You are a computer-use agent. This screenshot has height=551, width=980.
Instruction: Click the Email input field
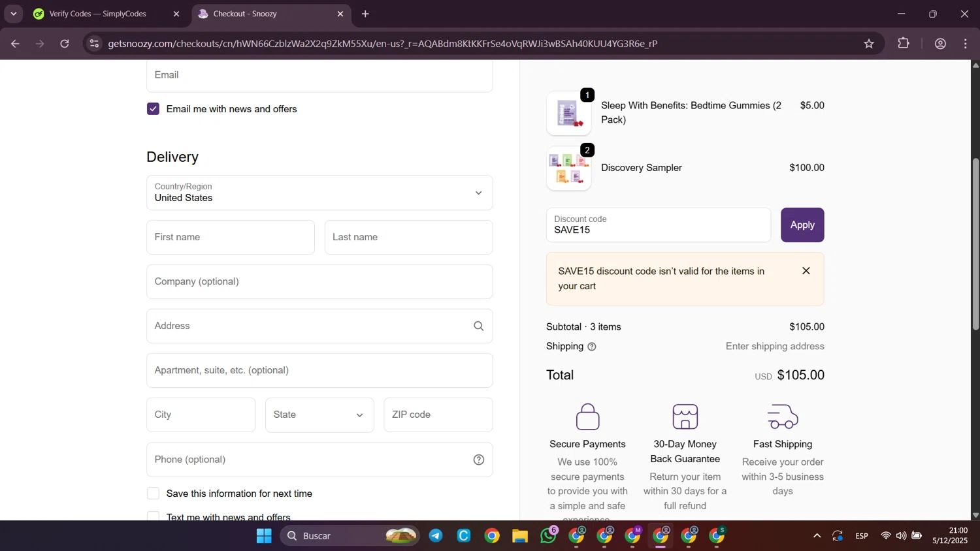click(319, 75)
